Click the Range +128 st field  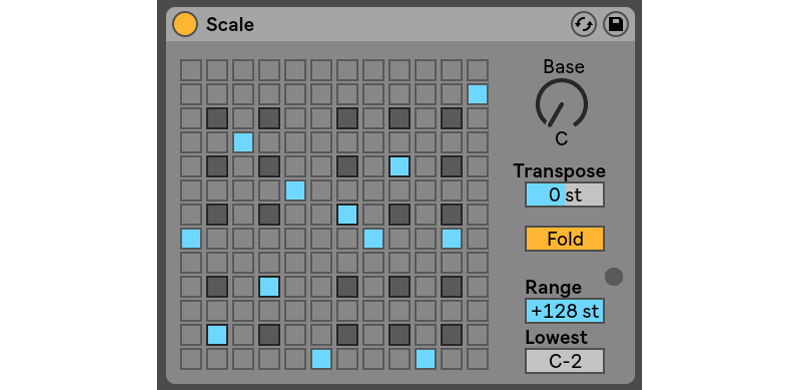pos(565,311)
